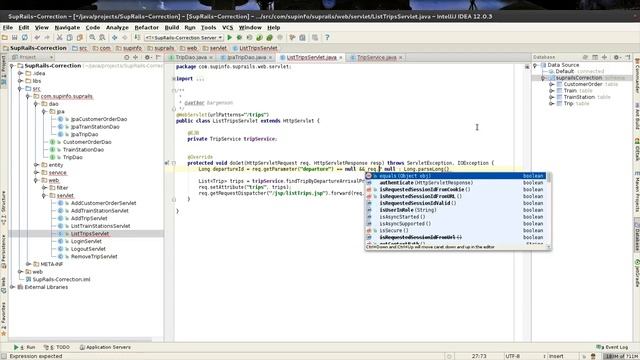Select SupRails-Correction.iml file in tree
This screenshot has width=640, height=360.
pyautogui.click(x=61, y=280)
